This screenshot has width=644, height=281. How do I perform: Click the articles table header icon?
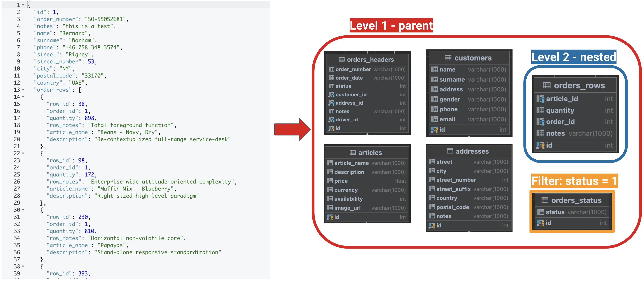point(352,153)
